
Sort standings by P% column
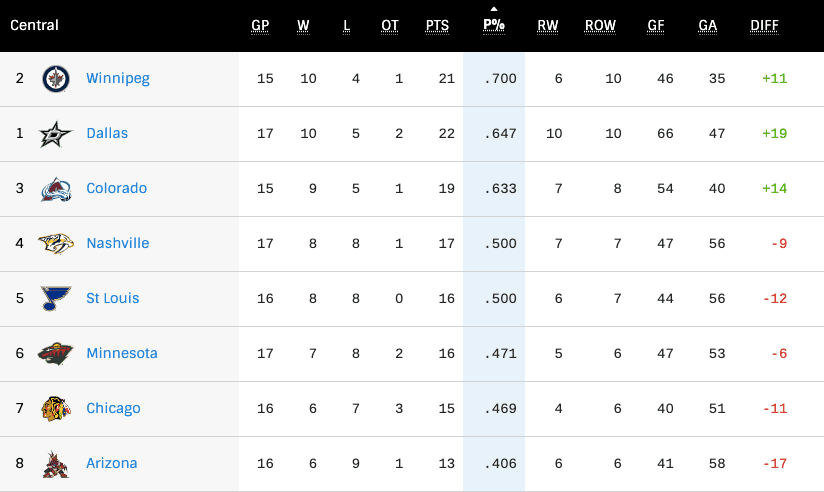coord(493,26)
